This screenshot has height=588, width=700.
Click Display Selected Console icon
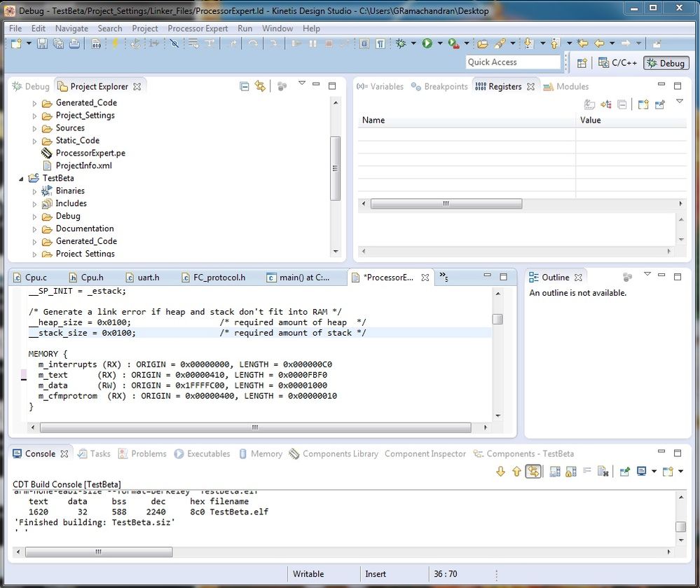click(642, 471)
